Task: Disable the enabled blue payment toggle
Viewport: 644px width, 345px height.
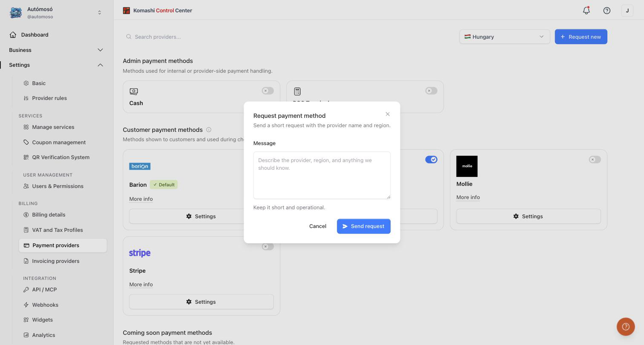Action: click(431, 160)
